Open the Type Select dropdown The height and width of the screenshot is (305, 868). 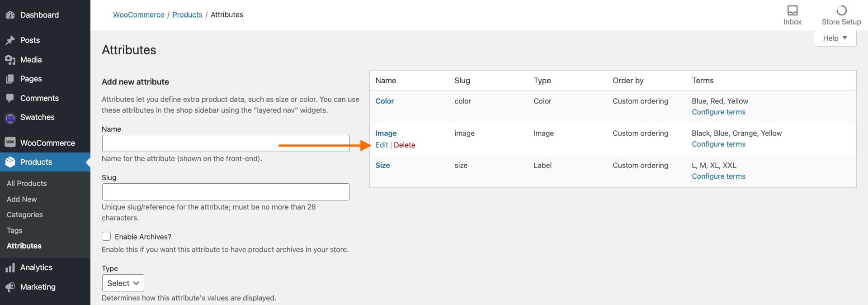click(x=123, y=283)
